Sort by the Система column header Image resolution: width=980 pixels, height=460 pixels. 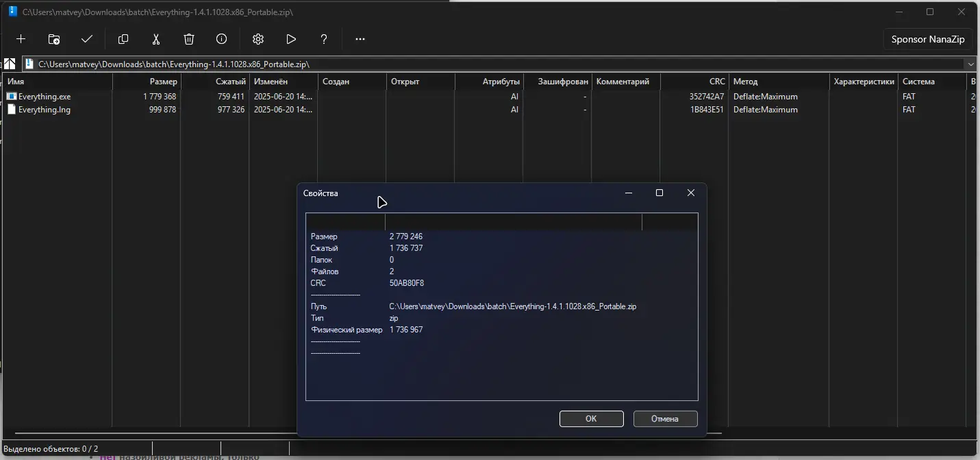[932, 82]
